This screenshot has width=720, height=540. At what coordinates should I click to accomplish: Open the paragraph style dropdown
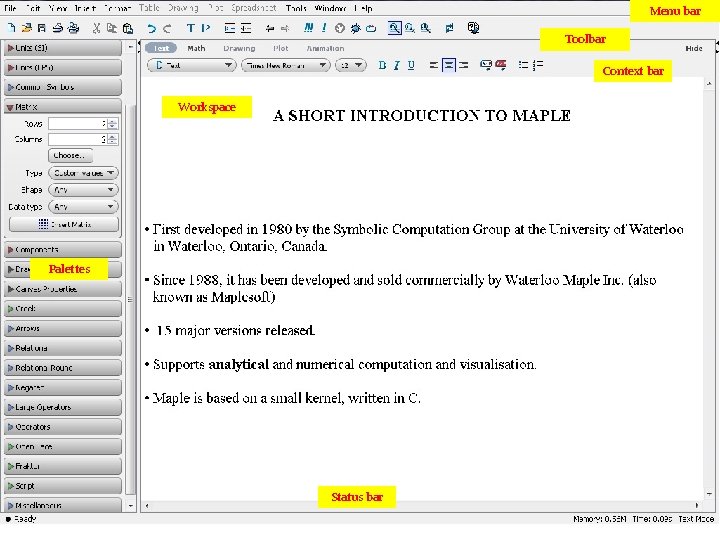pyautogui.click(x=193, y=66)
